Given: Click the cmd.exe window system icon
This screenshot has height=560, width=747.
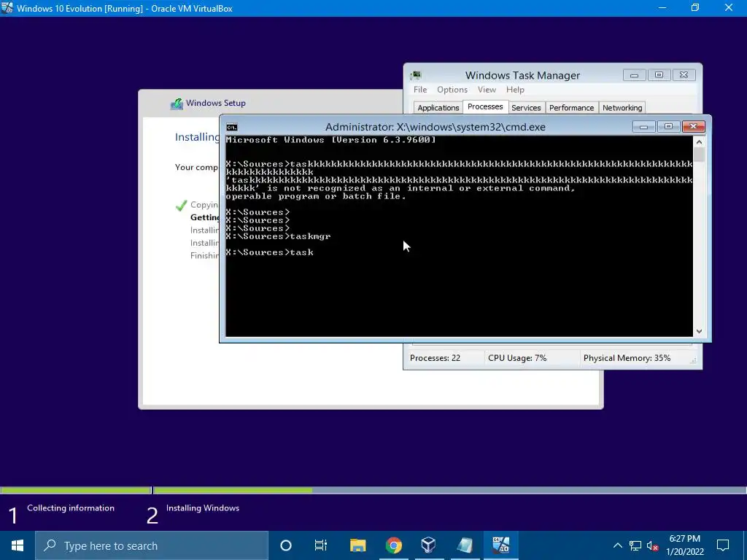Looking at the screenshot, I should click(x=232, y=127).
